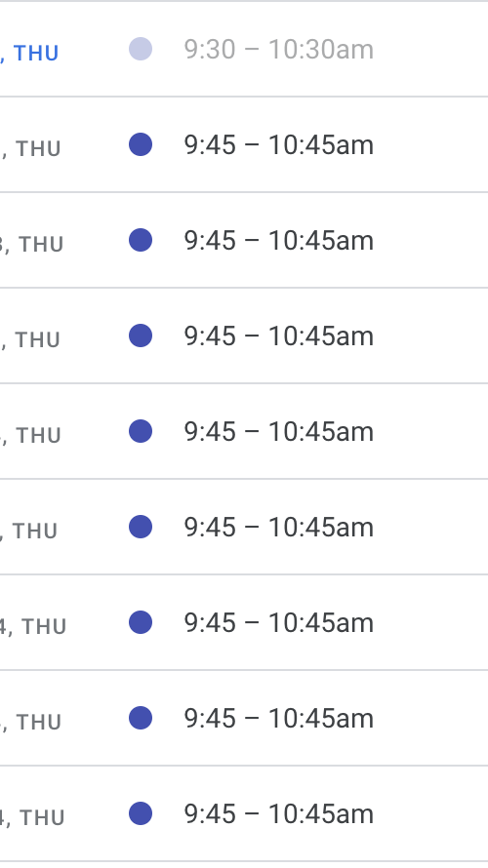Open the 9:30 – 10:30am event
This screenshot has height=868, width=488.
pyautogui.click(x=278, y=50)
